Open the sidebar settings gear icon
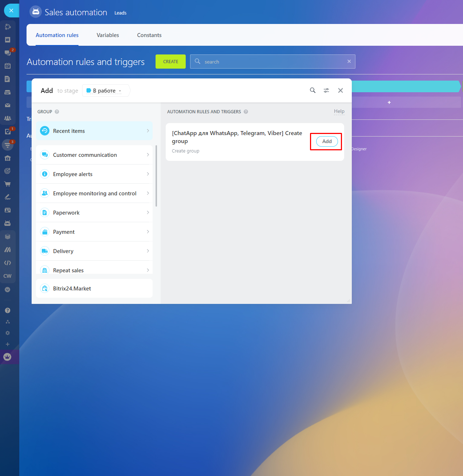 (7, 333)
